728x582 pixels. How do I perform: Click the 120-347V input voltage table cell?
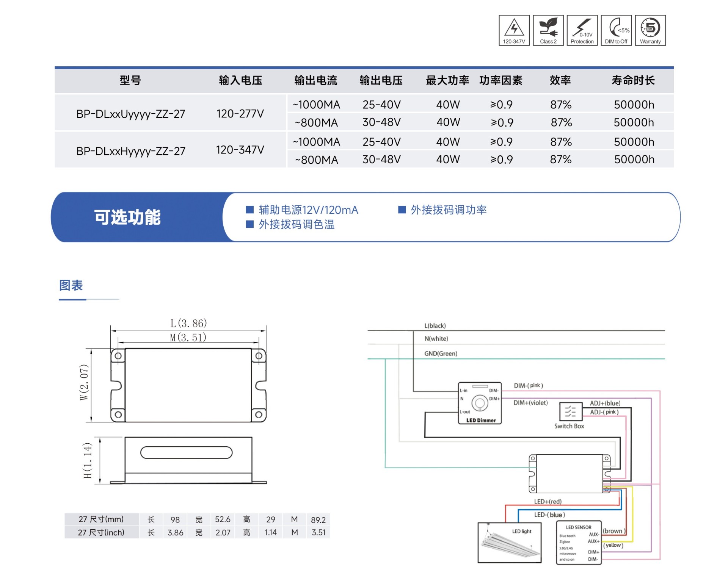(x=240, y=150)
